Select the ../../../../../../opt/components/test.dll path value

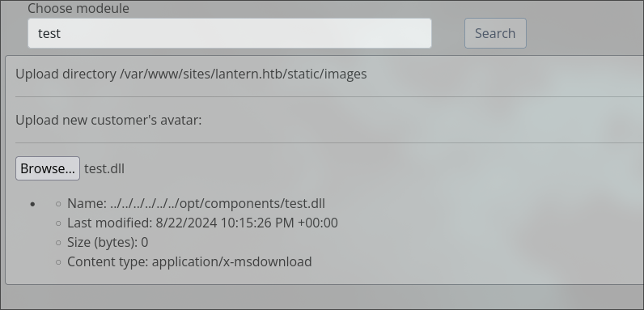click(x=218, y=203)
